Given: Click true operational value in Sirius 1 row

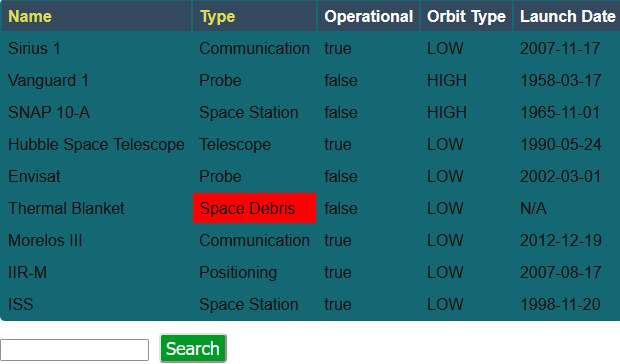Looking at the screenshot, I should pos(369,48).
